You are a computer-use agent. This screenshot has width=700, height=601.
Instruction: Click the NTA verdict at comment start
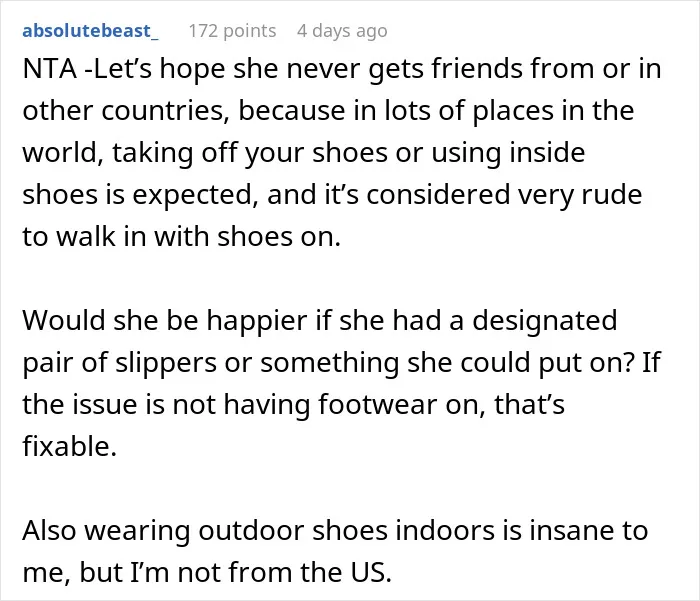[x=50, y=69]
